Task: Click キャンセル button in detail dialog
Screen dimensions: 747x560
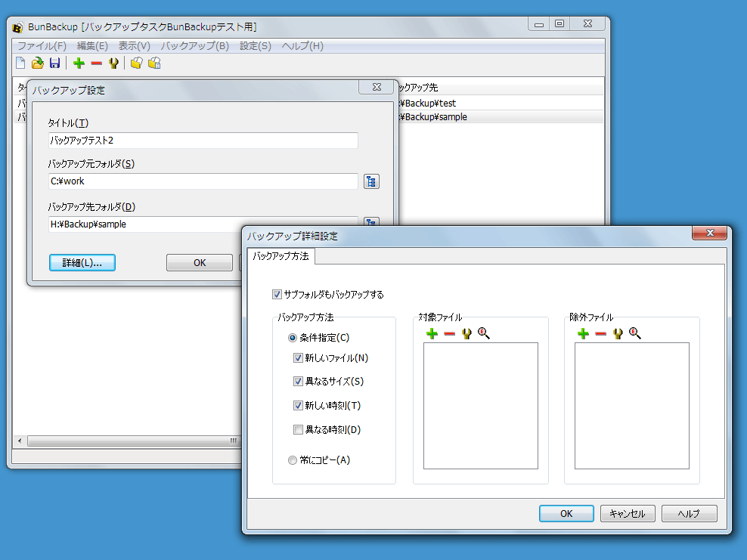Action: (628, 513)
